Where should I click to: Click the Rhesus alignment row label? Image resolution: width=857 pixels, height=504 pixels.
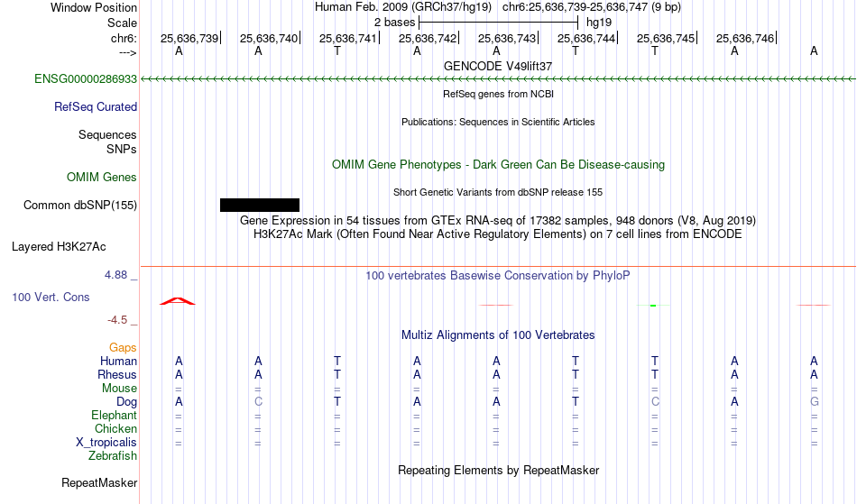[117, 374]
